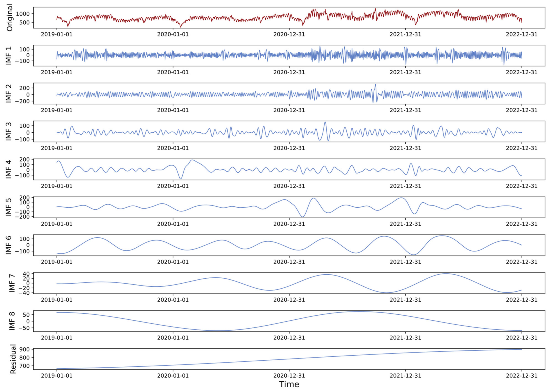Click 2022-12-31 tick label under Residual plot
Viewport: 548px width, 392px height.
pyautogui.click(x=522, y=376)
